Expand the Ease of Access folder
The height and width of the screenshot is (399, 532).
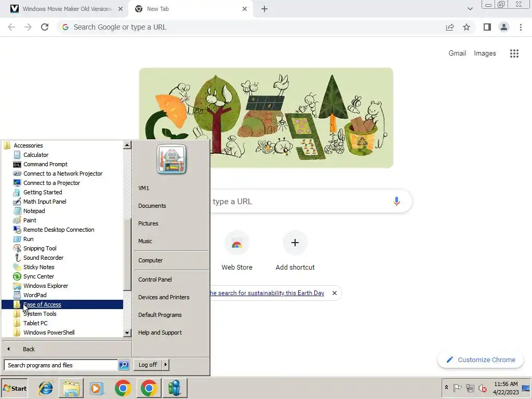point(62,304)
